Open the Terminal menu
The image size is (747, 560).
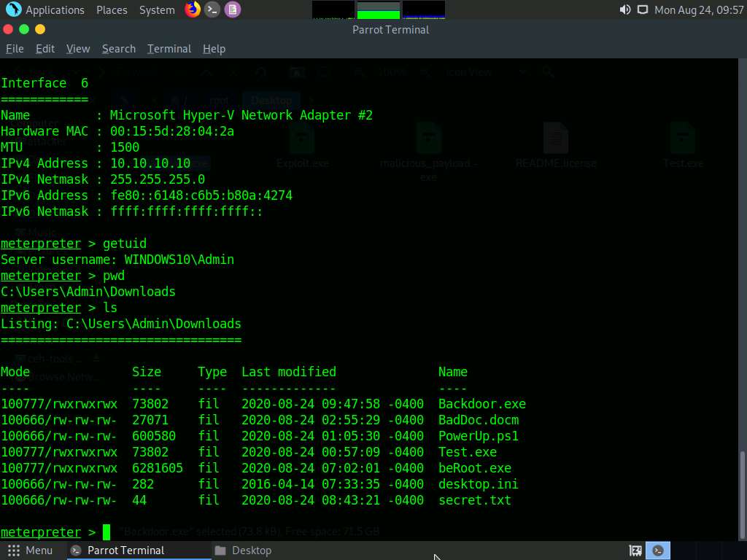(169, 49)
